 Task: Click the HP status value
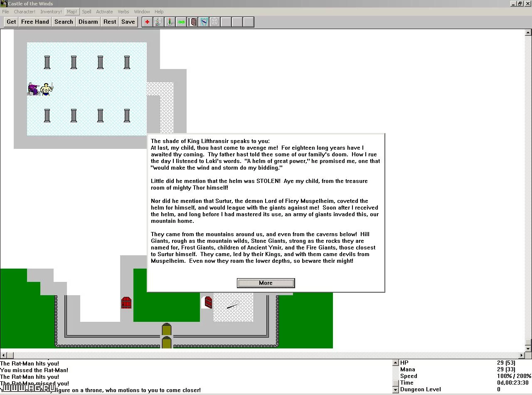(x=506, y=363)
